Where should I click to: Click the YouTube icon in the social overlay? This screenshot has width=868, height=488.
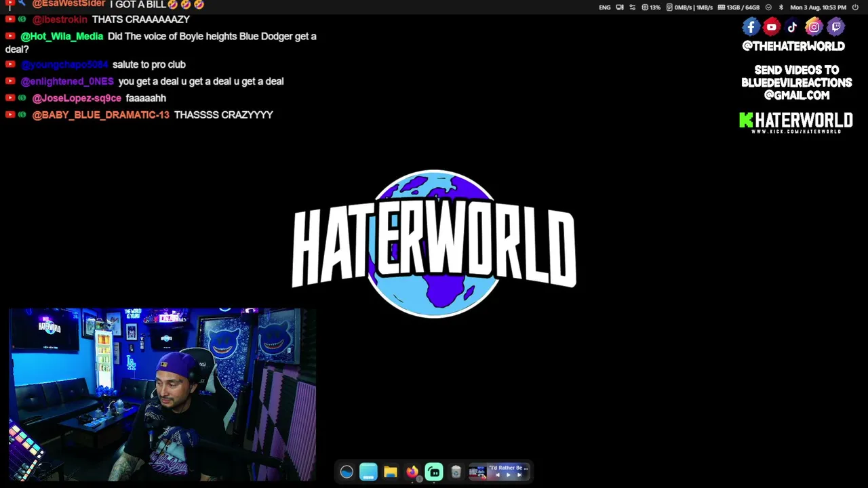772,27
